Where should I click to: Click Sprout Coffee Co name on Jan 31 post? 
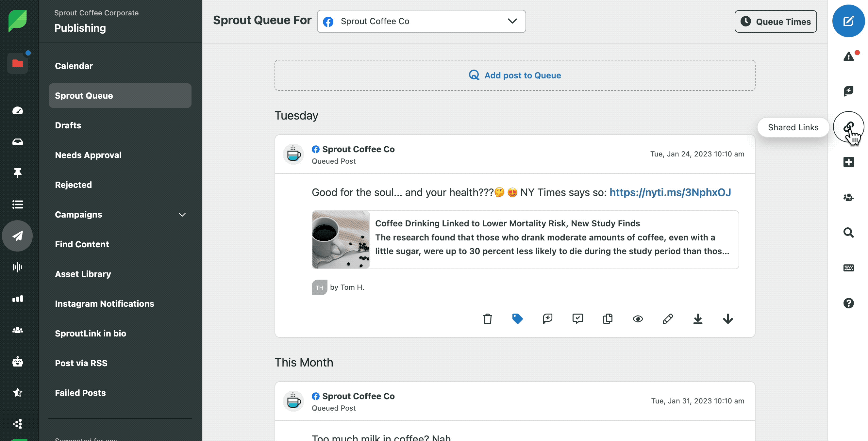tap(358, 396)
